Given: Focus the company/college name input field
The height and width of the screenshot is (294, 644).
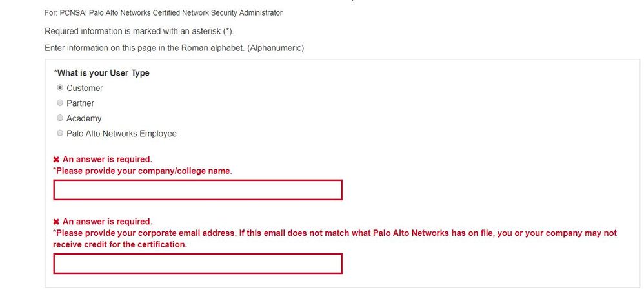Looking at the screenshot, I should [x=197, y=190].
